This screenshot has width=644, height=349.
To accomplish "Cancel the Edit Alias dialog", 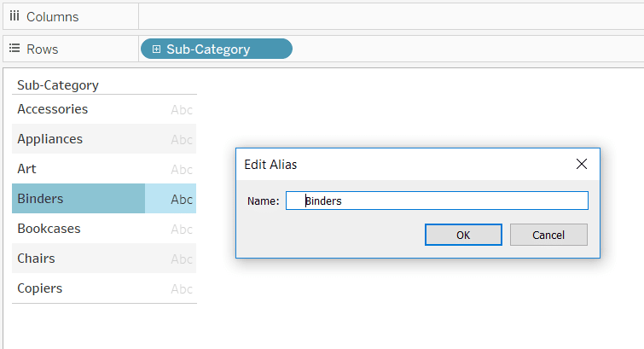I will [548, 235].
